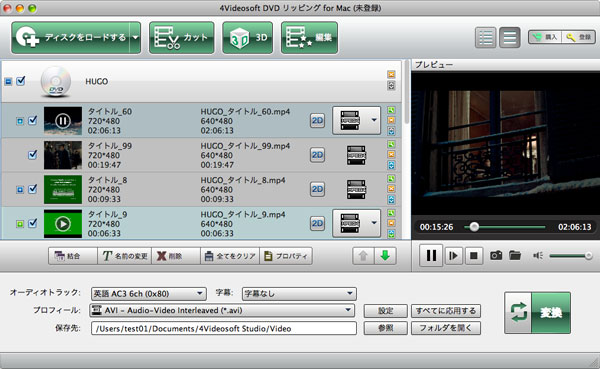This screenshot has width=600, height=369.
Task: Uncheck the タイトル_9 checkbox
Action: coord(33,223)
